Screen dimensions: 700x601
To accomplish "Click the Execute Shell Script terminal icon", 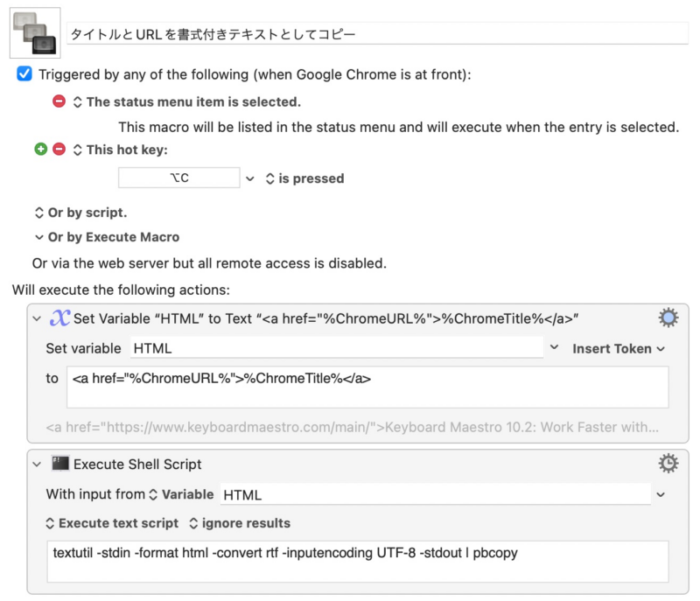I will pyautogui.click(x=60, y=464).
